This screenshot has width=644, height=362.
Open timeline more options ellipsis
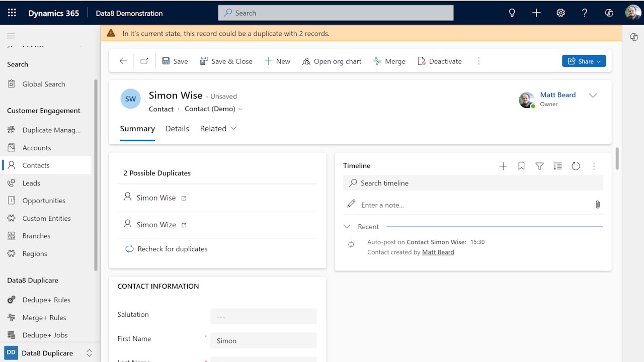pyautogui.click(x=594, y=166)
